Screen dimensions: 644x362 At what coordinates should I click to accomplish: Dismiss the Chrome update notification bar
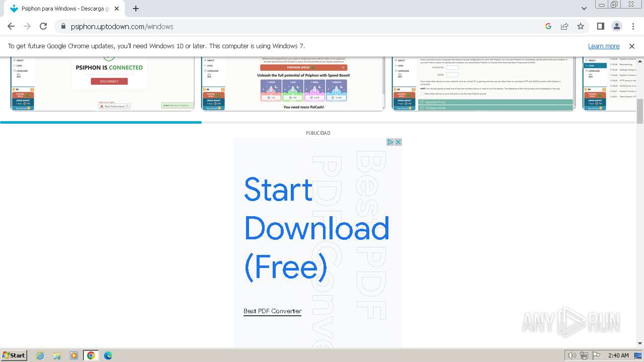pyautogui.click(x=632, y=46)
